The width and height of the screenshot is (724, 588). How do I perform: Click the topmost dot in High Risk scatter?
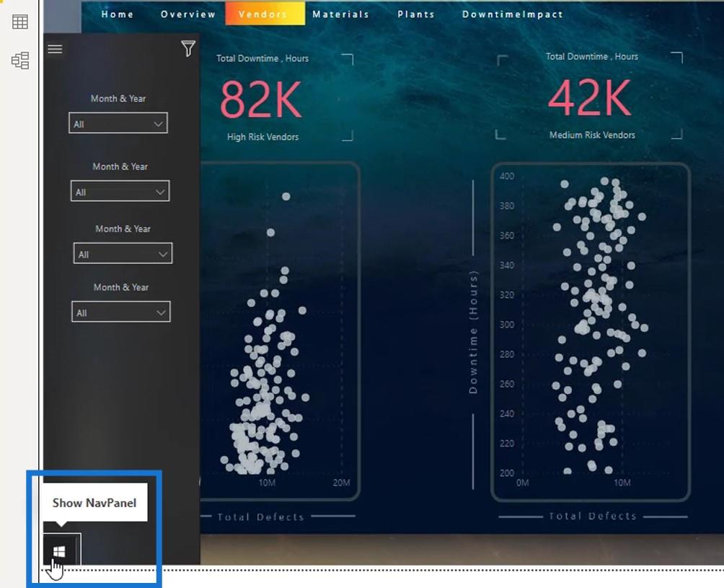click(286, 196)
